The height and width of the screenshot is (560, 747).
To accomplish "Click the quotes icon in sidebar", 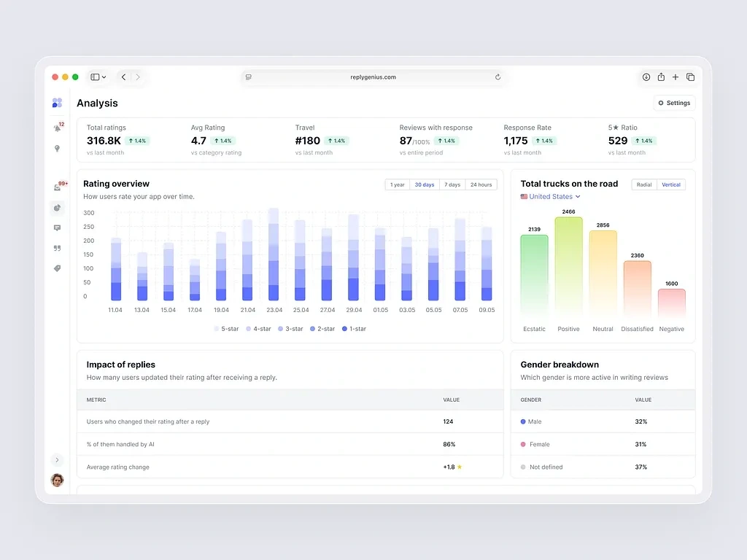I will coord(57,248).
